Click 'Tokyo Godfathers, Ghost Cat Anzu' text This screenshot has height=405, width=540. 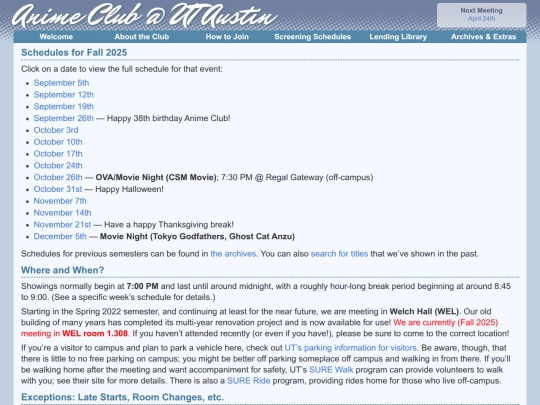(222, 236)
